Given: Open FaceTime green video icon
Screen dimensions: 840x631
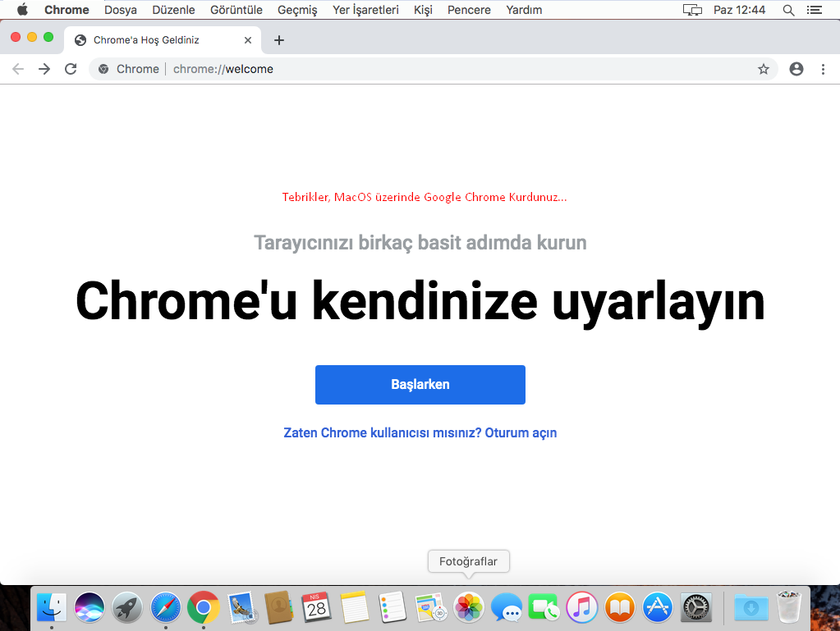Looking at the screenshot, I should coord(544,607).
